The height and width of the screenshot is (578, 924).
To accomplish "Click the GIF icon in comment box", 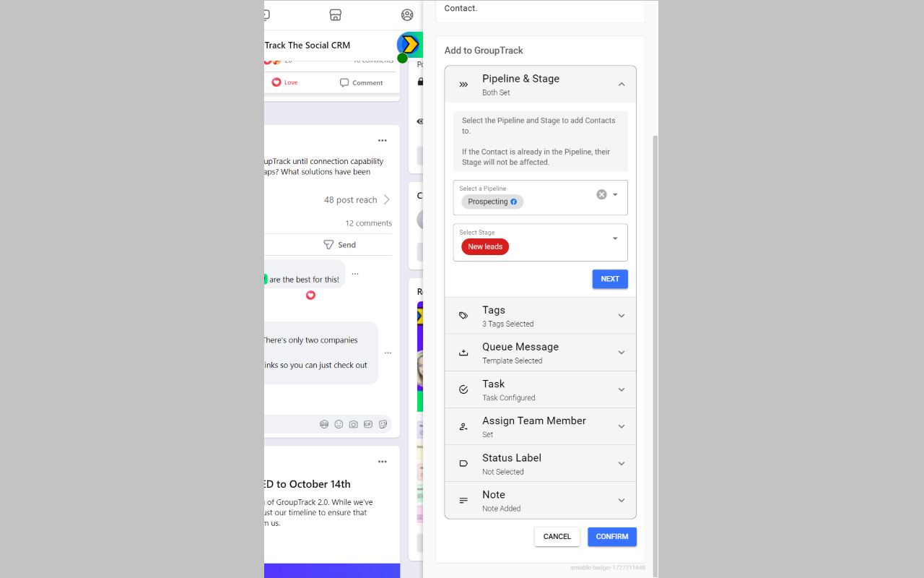I will 368,424.
